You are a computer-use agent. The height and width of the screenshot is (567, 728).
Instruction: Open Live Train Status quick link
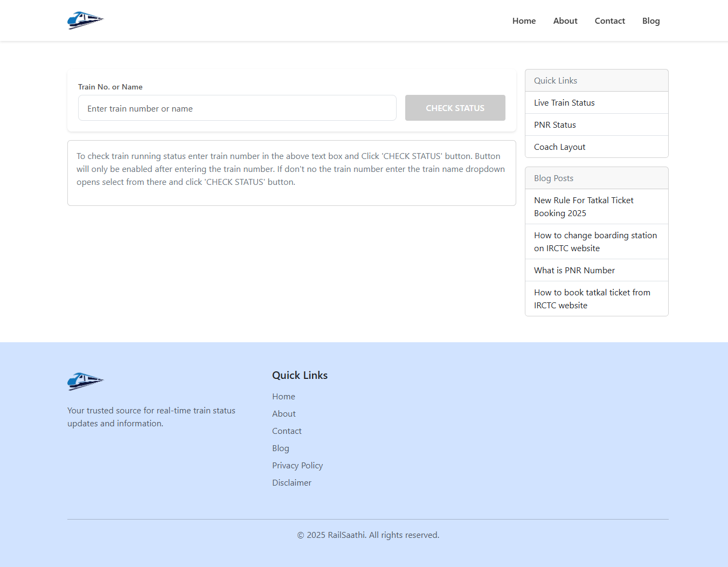[564, 103]
